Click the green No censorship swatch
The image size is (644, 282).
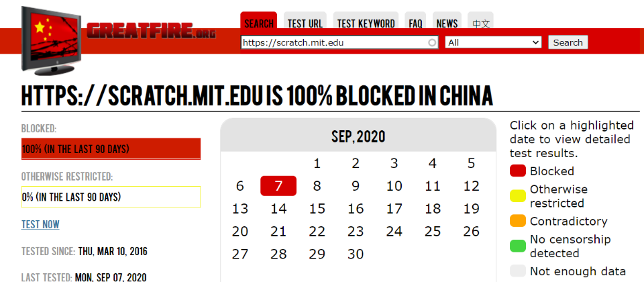517,246
